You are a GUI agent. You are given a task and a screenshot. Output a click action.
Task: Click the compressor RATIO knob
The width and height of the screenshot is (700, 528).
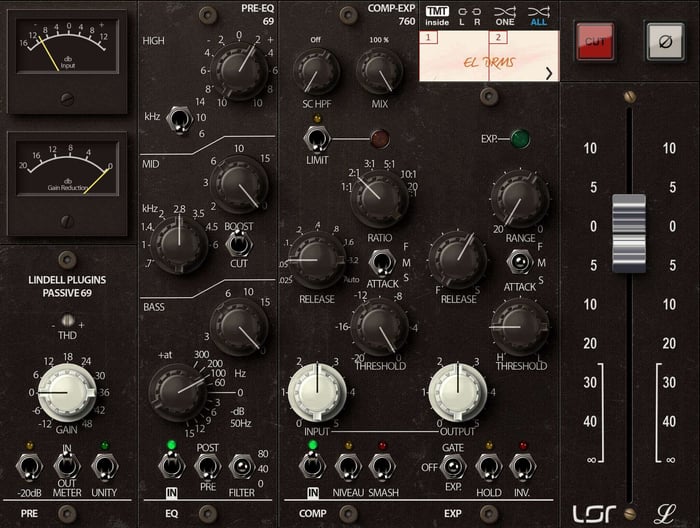pyautogui.click(x=379, y=199)
